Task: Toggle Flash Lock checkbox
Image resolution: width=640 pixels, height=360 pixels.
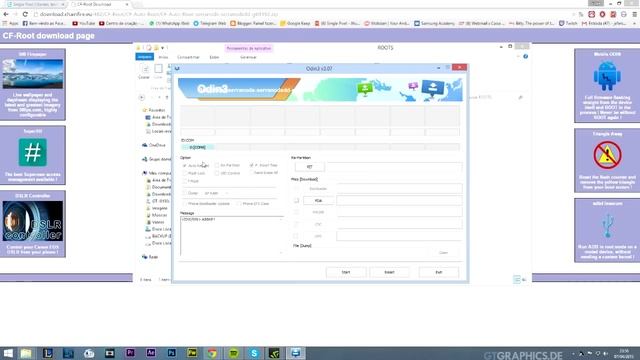Action: (x=184, y=173)
